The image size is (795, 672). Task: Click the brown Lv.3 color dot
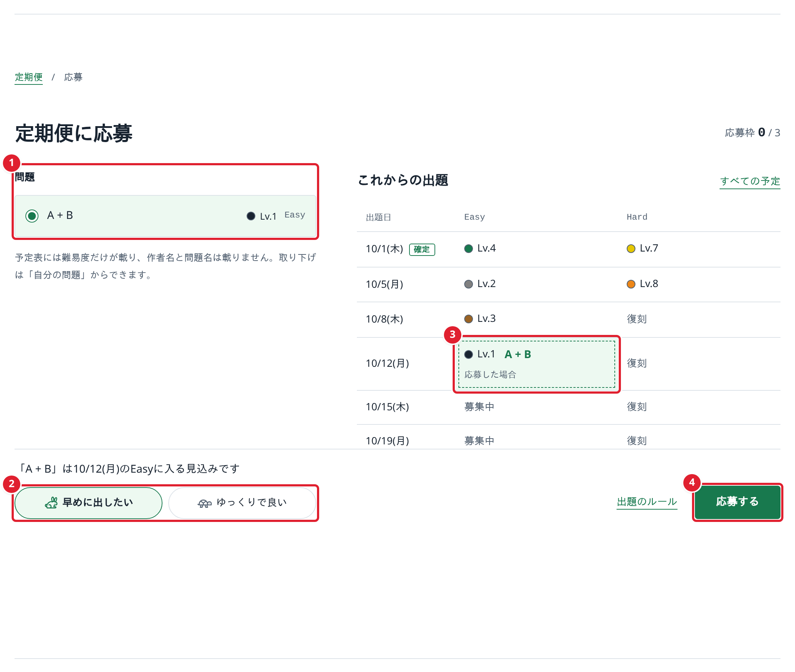point(468,319)
